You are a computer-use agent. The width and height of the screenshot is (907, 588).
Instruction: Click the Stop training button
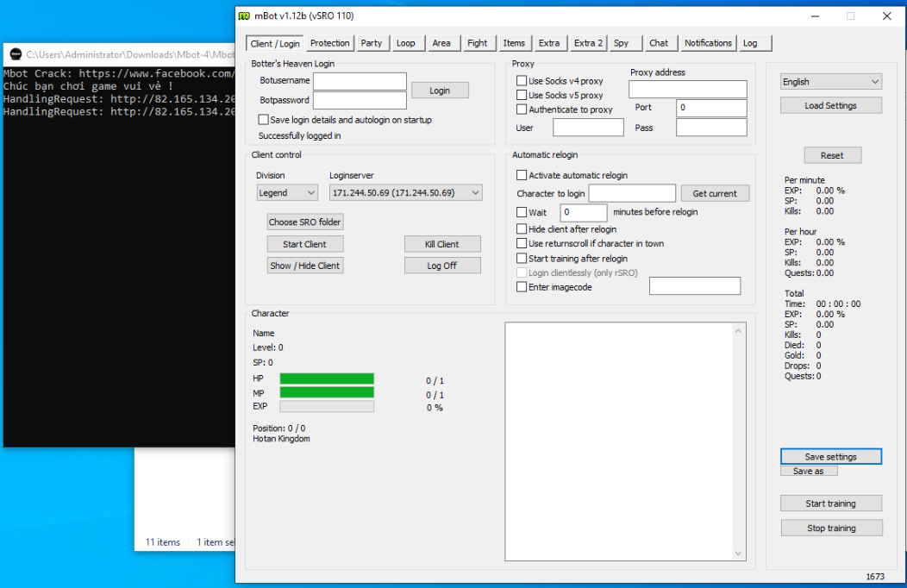(x=831, y=528)
